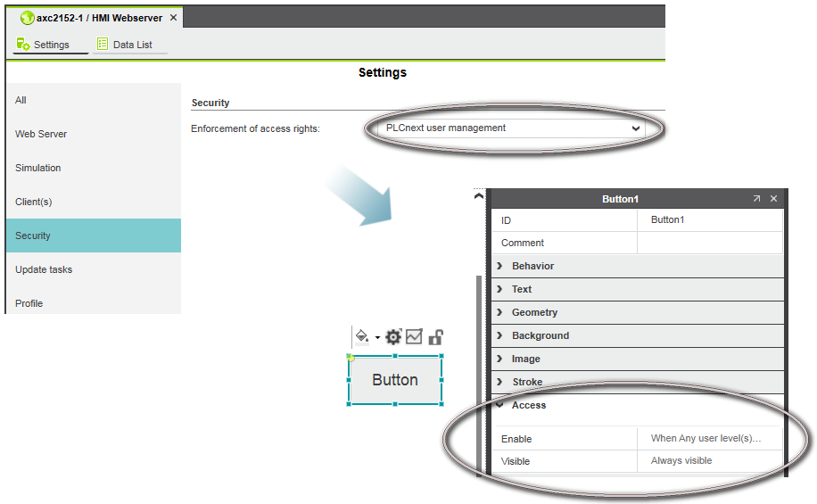Click the Button widget on canvas
This screenshot has width=817, height=504.
395,380
